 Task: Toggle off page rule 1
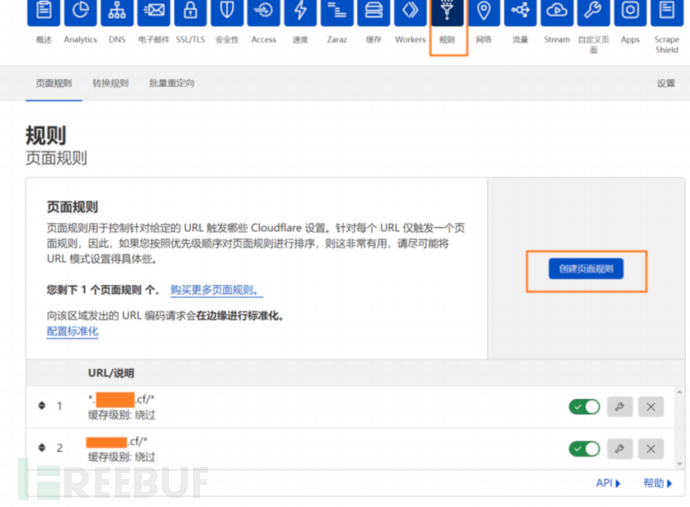[x=584, y=407]
